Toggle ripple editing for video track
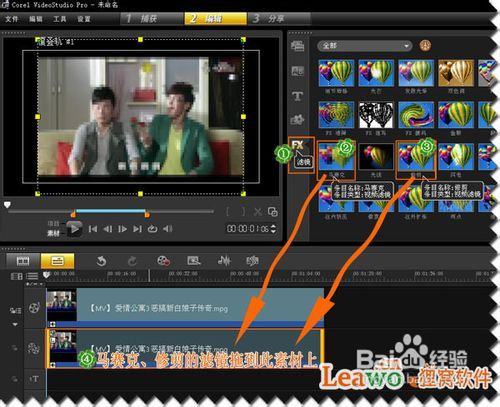Screen dimensions: 500x407 click(x=15, y=311)
